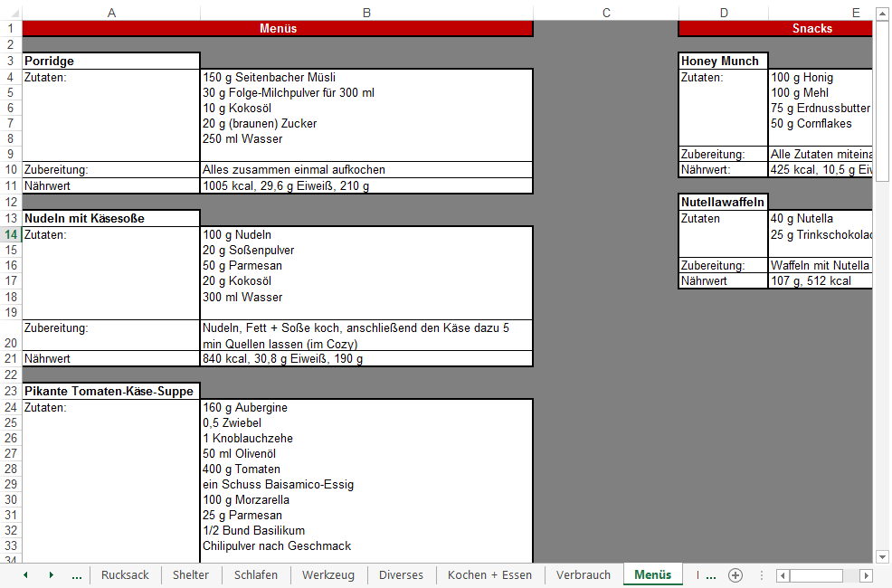Add a new sheet with plus button
Image resolution: width=892 pixels, height=588 pixels.
point(735,575)
